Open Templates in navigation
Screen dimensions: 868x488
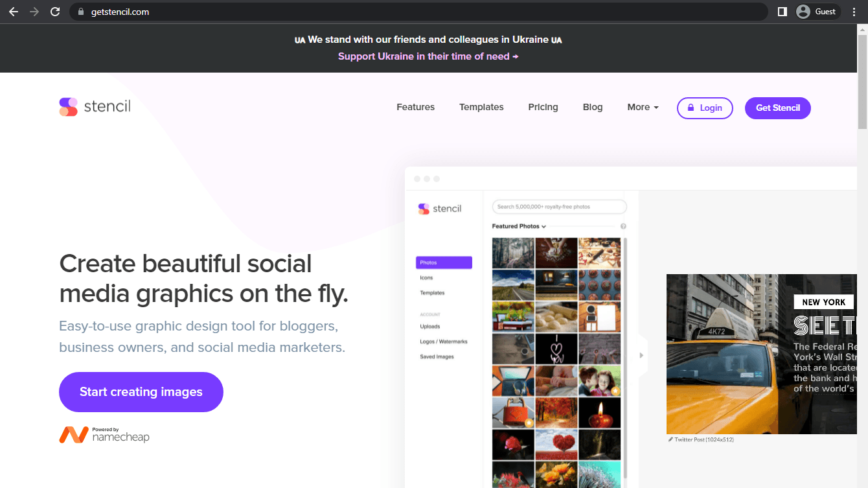(481, 108)
